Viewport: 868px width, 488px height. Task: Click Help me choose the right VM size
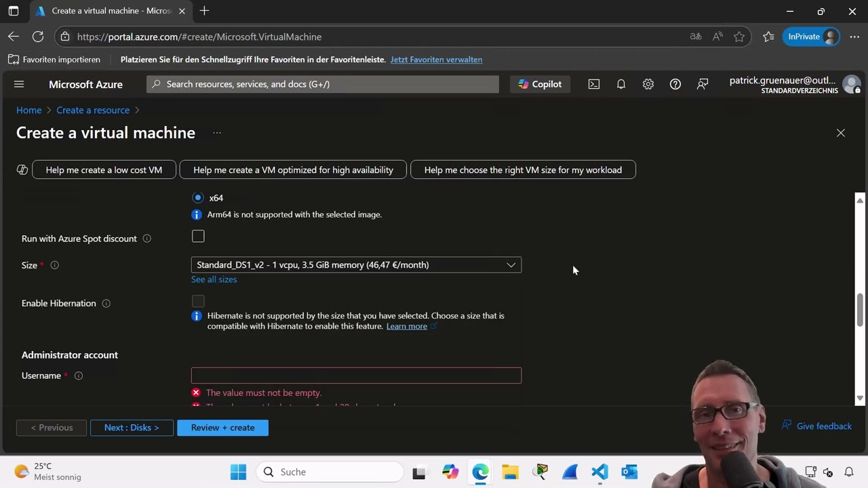523,169
